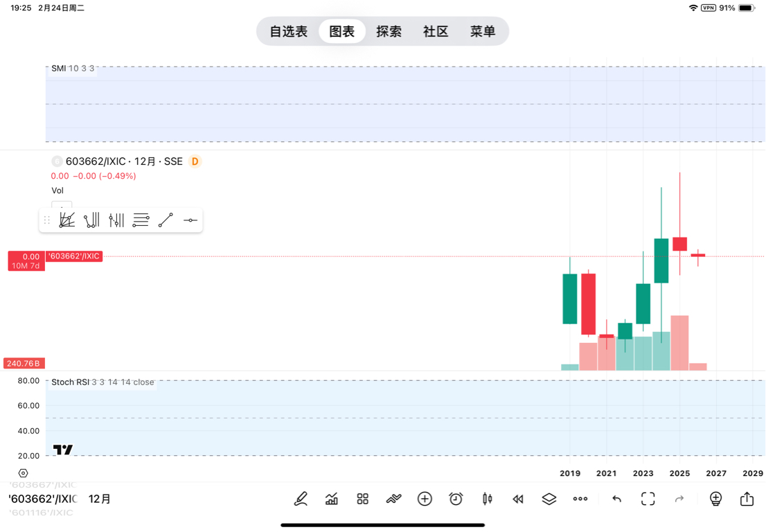Create a price alert with the clock icon
Image resolution: width=766 pixels, height=532 pixels.
point(456,499)
